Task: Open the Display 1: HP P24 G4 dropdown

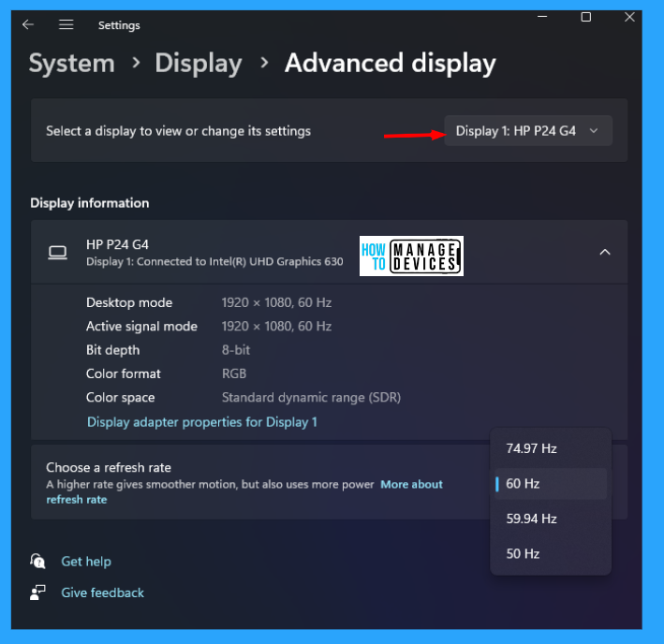Action: (528, 131)
